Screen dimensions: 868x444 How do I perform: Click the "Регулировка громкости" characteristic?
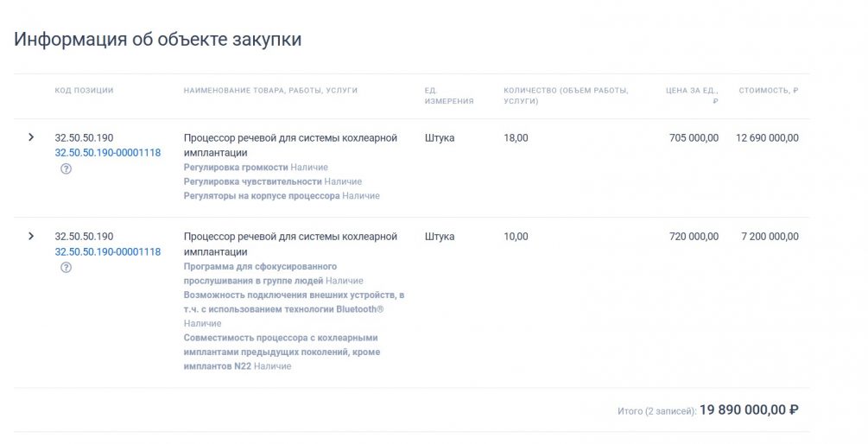pyautogui.click(x=236, y=167)
